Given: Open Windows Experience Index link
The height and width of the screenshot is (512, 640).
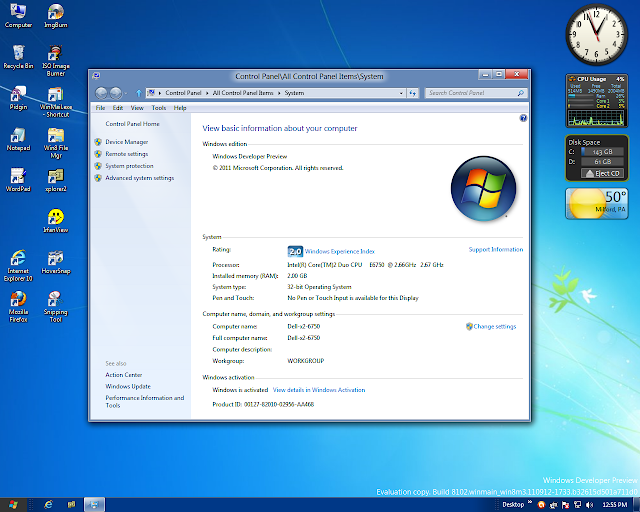Looking at the screenshot, I should click(x=340, y=252).
